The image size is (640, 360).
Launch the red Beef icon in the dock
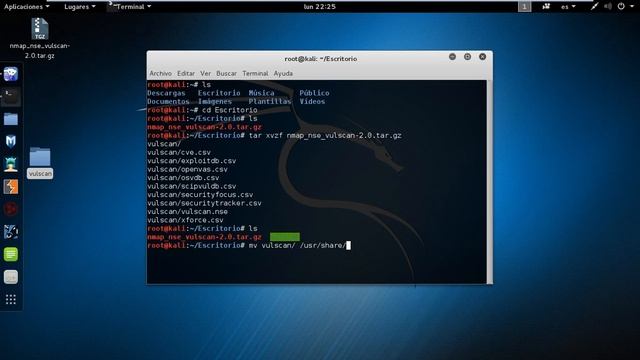(x=11, y=209)
